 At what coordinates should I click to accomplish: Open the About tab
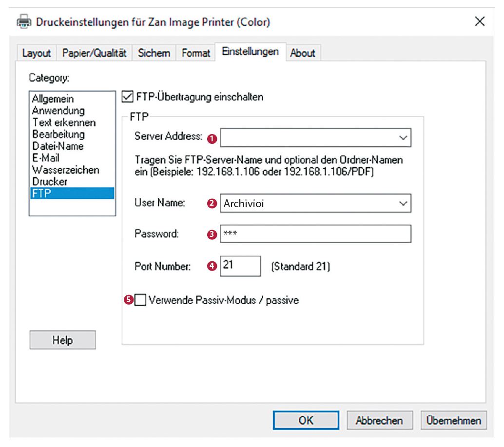[302, 53]
